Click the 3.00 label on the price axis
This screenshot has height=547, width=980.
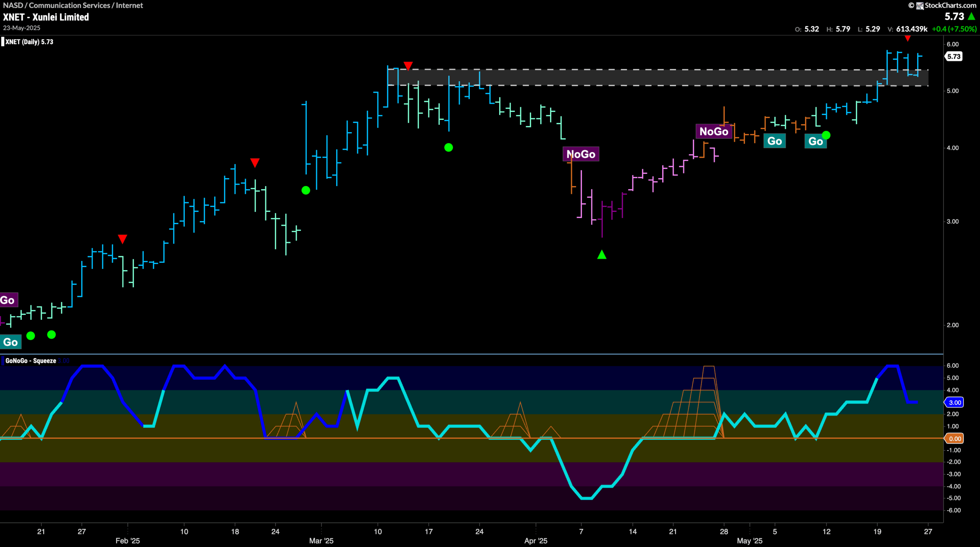952,221
